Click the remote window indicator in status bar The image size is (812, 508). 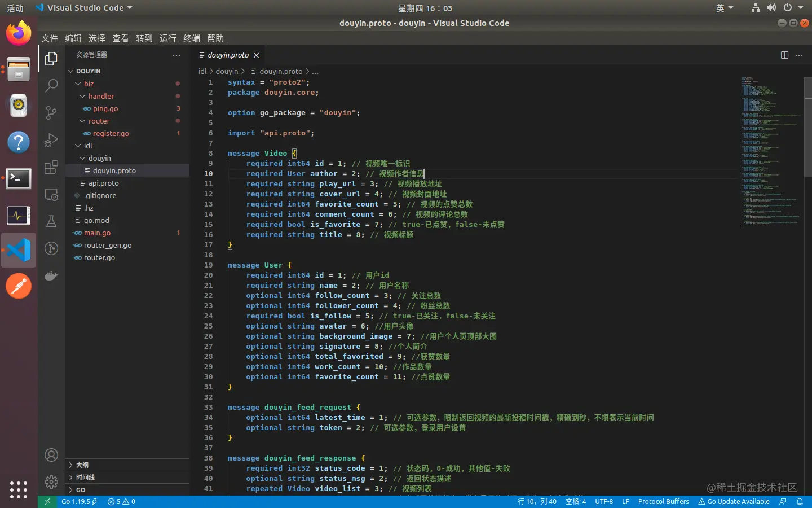pos(47,501)
